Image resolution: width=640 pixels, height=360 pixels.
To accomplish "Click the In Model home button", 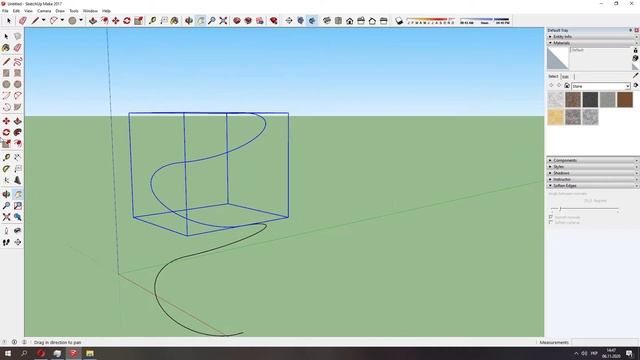I will coord(567,86).
